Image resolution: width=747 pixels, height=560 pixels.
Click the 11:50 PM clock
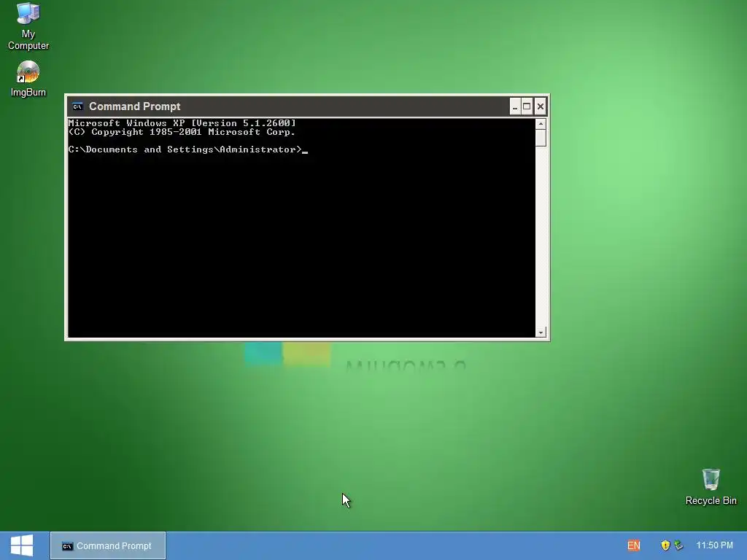click(x=715, y=545)
